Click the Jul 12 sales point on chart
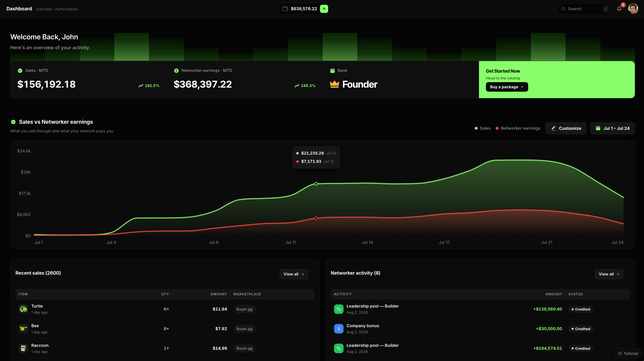The image size is (644, 361). pos(316,184)
